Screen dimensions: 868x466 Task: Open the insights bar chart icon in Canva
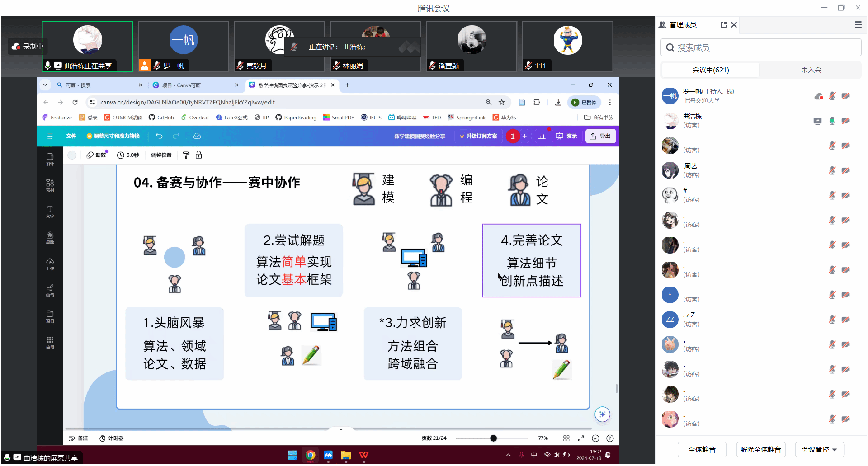(x=542, y=136)
